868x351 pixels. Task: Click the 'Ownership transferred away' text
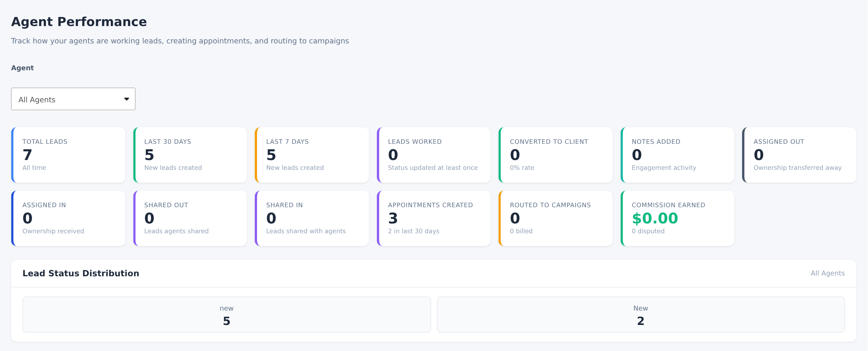pos(798,168)
